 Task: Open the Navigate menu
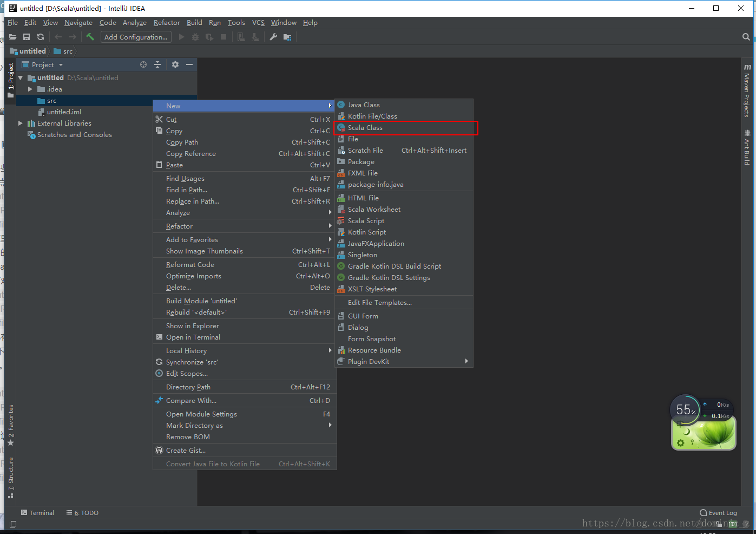click(78, 23)
